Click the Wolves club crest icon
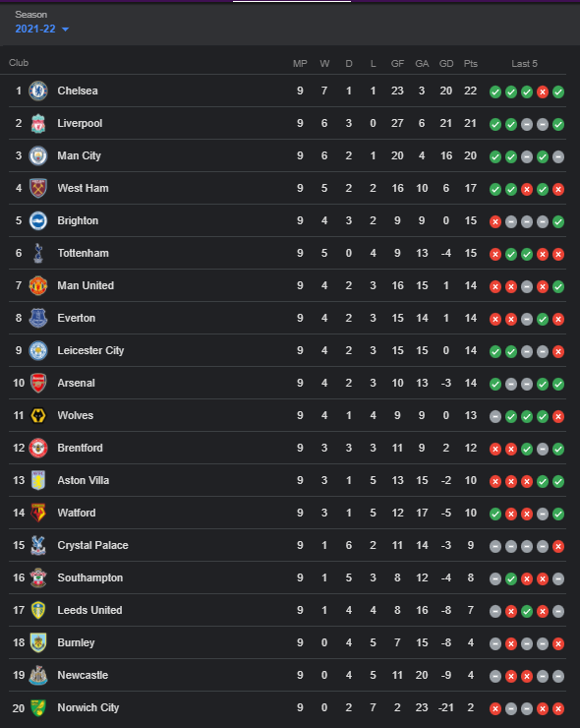This screenshot has height=728, width=580. 38,415
